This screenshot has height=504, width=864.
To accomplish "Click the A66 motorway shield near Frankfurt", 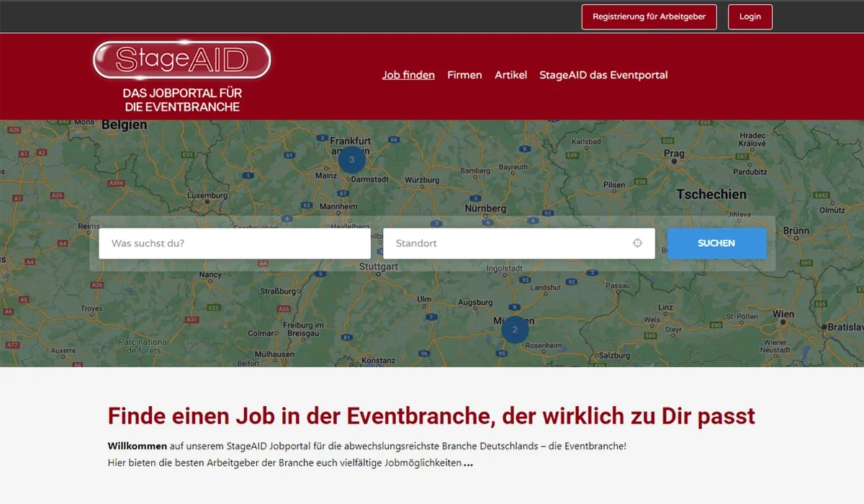I will (394, 140).
